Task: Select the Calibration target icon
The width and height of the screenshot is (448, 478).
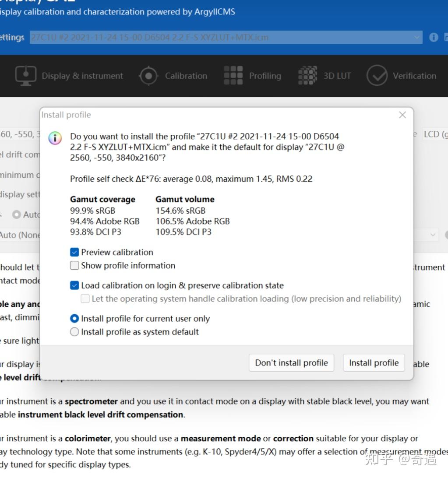Action: tap(148, 75)
